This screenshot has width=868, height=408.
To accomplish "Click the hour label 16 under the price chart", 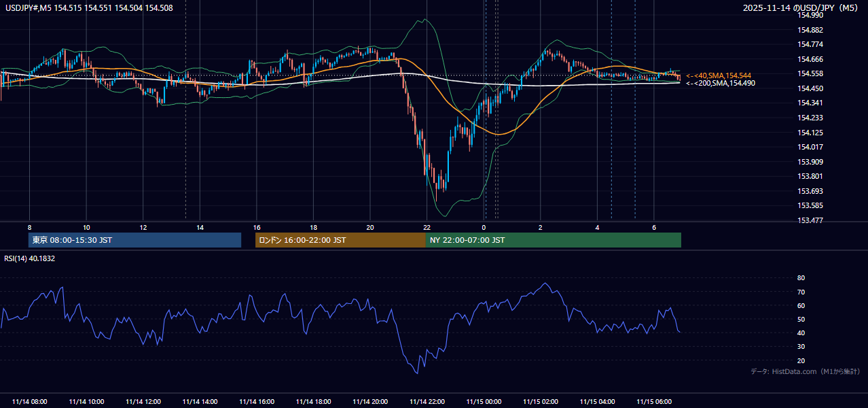I will (x=257, y=227).
